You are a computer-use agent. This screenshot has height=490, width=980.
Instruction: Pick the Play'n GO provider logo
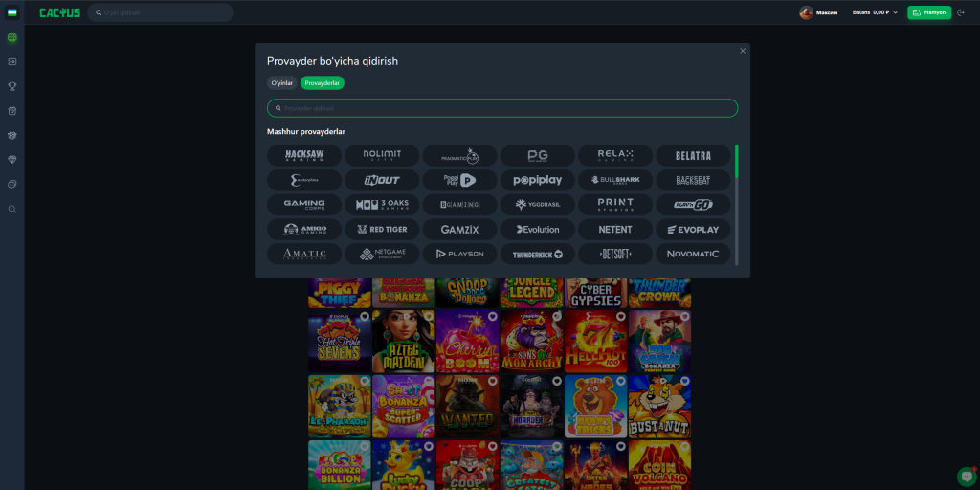coord(694,205)
